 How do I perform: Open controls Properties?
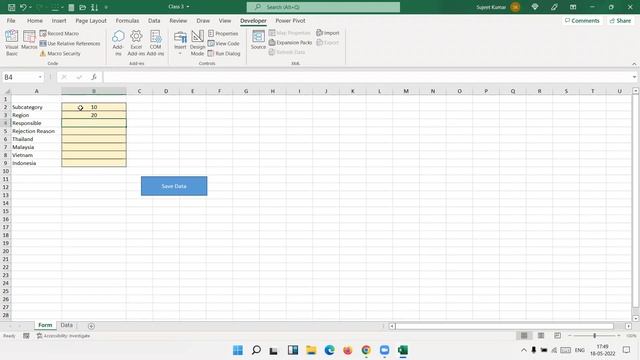pyautogui.click(x=223, y=33)
